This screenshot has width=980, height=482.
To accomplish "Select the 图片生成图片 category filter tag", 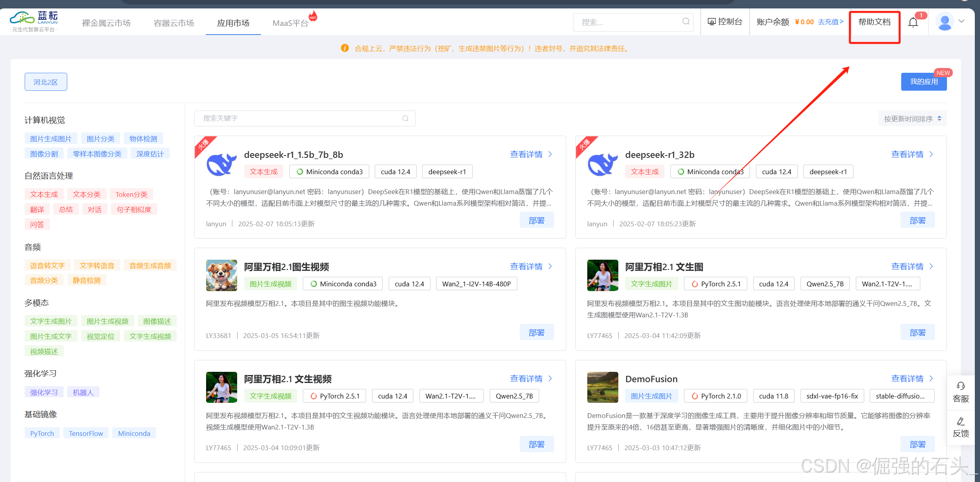I will (x=51, y=139).
